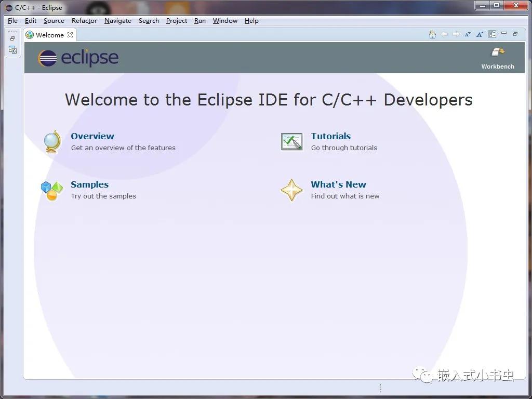Open the Customize page checklist icon

[492, 34]
